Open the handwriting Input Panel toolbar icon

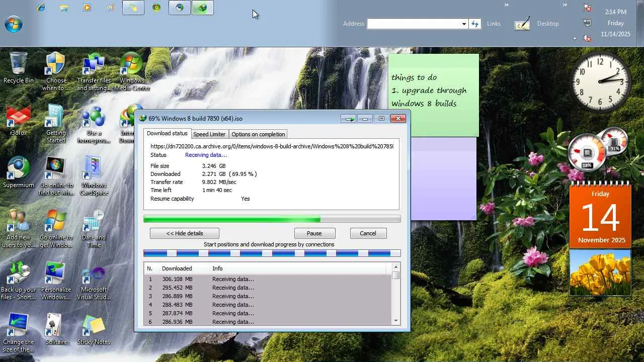(522, 23)
